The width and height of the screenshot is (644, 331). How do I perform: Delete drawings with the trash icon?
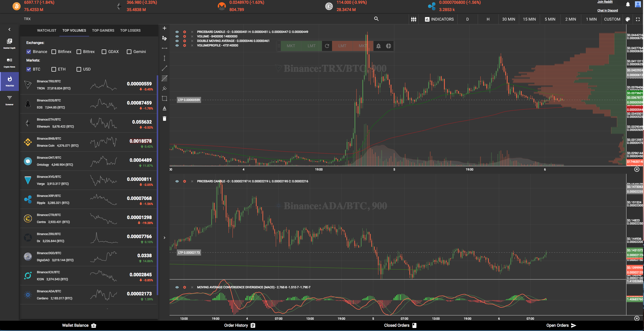click(164, 119)
